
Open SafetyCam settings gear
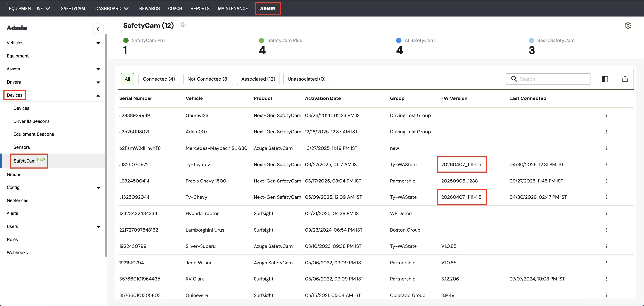[628, 26]
